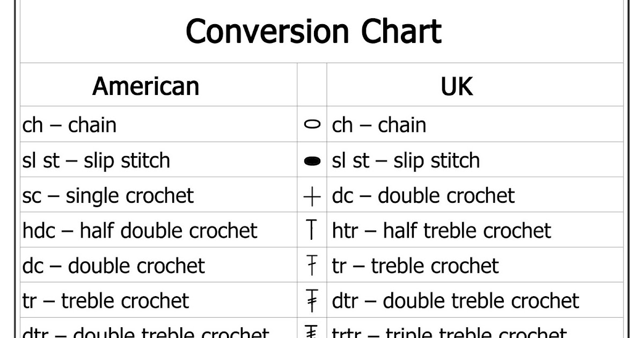Click the symbol beside American 'tr – treble crochet'
The width and height of the screenshot is (644, 338).
[312, 300]
